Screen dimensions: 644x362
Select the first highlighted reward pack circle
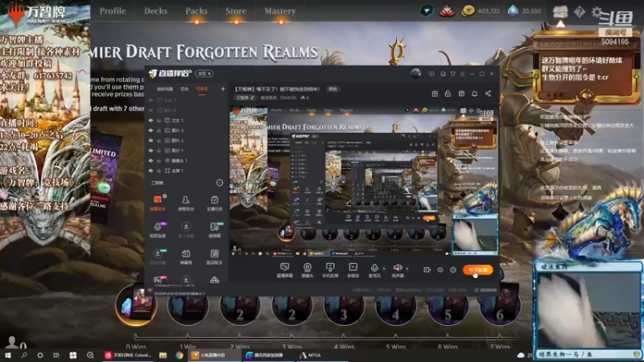pos(136,305)
